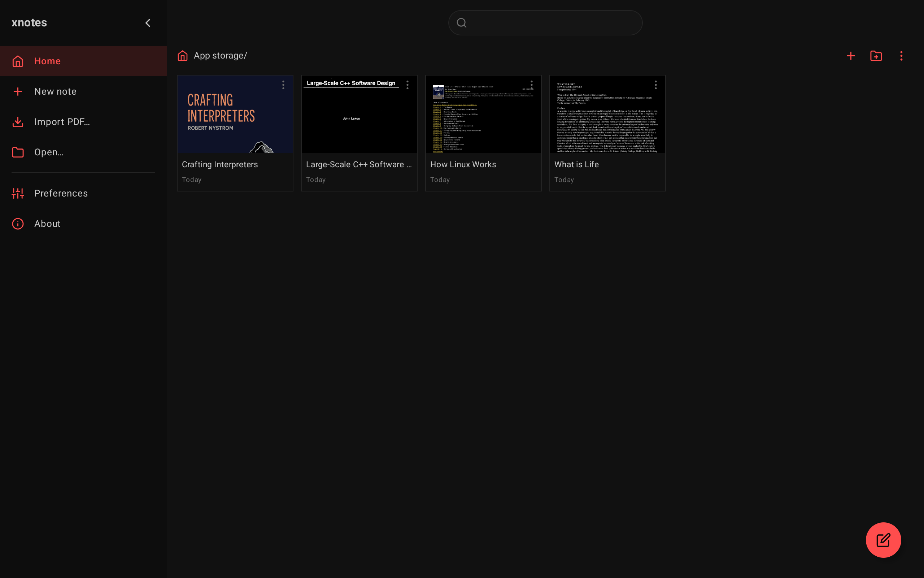Click the magnifier search icon
Image resolution: width=924 pixels, height=578 pixels.
click(462, 23)
